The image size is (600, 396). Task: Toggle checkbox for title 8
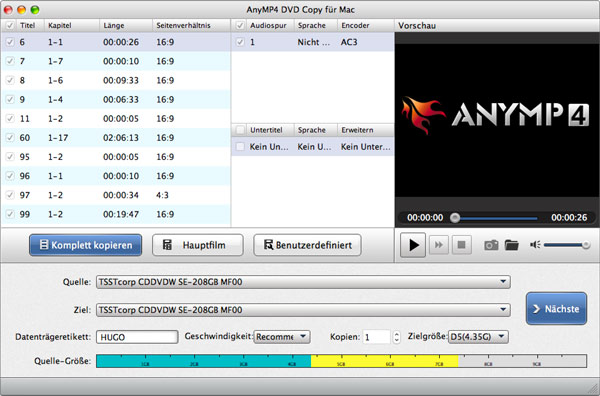10,80
